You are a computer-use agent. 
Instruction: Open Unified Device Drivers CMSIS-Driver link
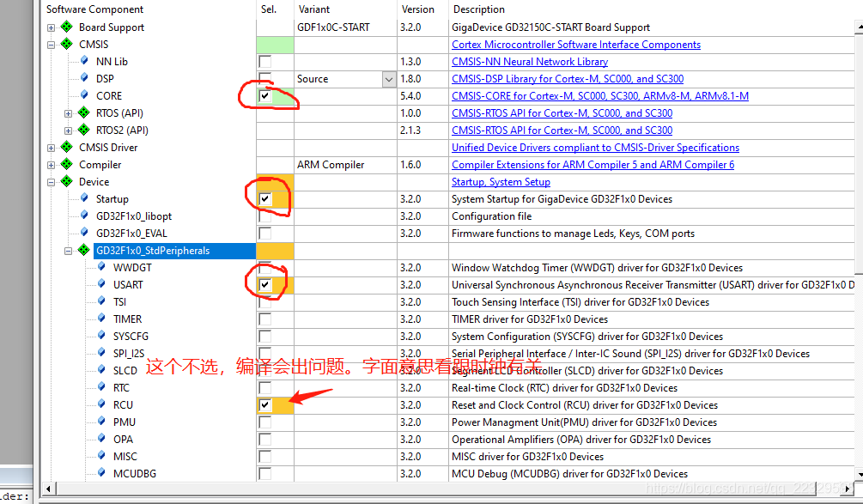click(x=596, y=148)
